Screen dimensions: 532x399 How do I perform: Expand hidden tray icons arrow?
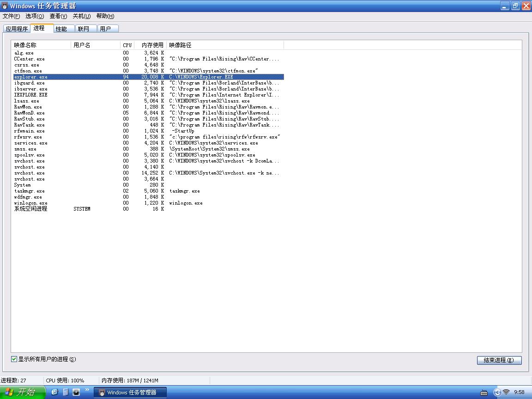(x=497, y=393)
